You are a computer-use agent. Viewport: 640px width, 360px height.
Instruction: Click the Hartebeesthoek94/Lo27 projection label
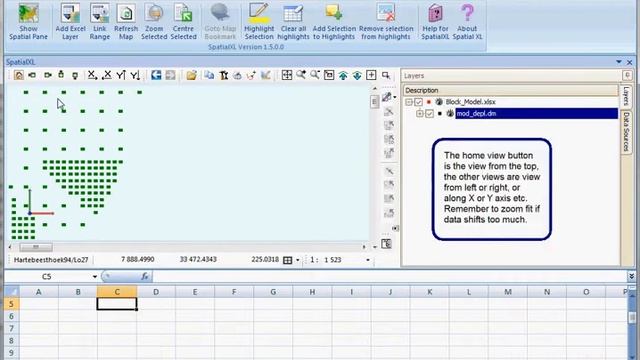pos(51,260)
